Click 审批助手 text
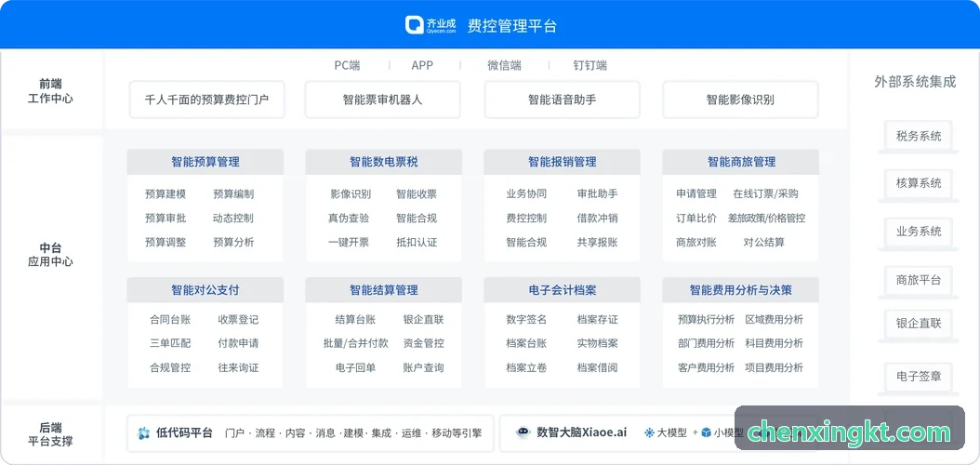 (x=598, y=193)
